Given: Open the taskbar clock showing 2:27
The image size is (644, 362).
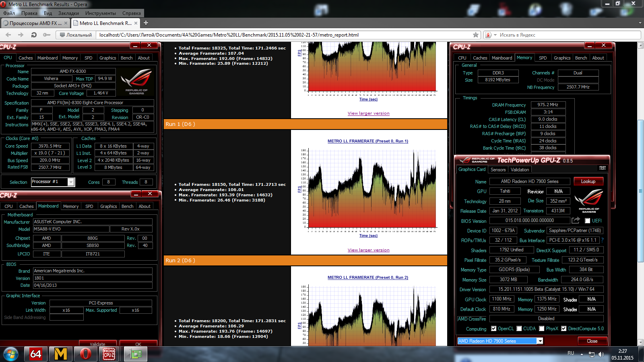Looking at the screenshot, I should (x=622, y=354).
